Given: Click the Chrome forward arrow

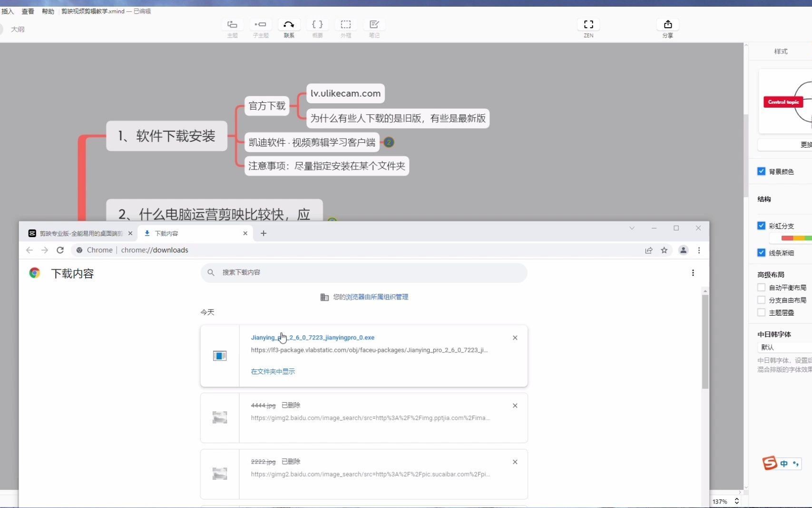Looking at the screenshot, I should [x=45, y=250].
